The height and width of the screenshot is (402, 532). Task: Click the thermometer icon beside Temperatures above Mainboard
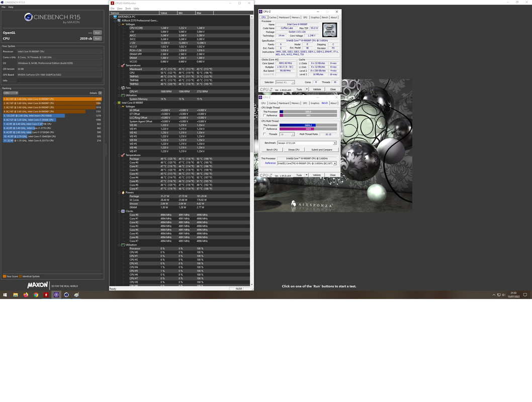click(x=123, y=65)
